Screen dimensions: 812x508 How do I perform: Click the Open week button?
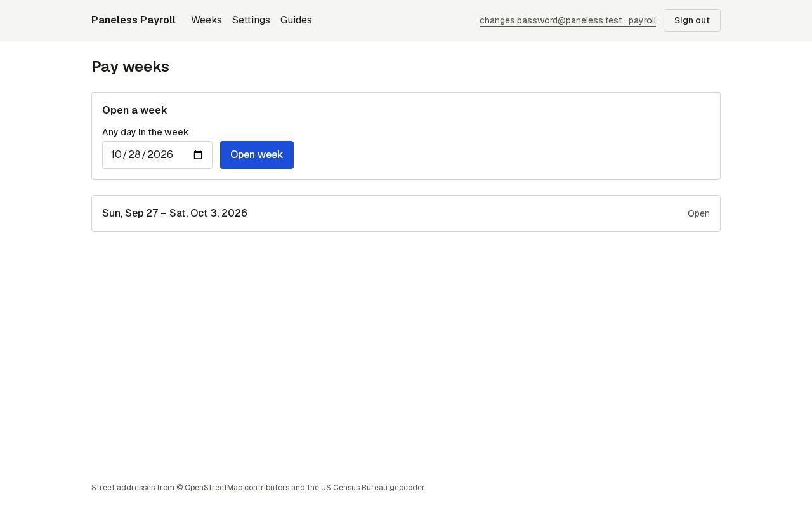pyautogui.click(x=257, y=155)
